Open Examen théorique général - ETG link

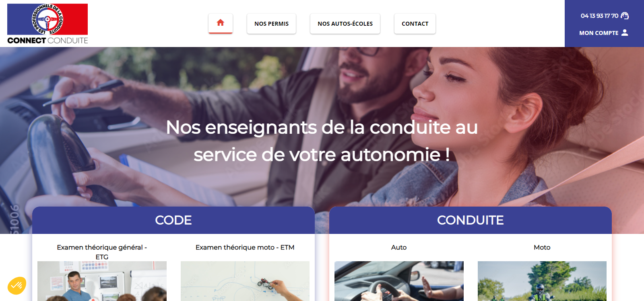pyautogui.click(x=102, y=252)
